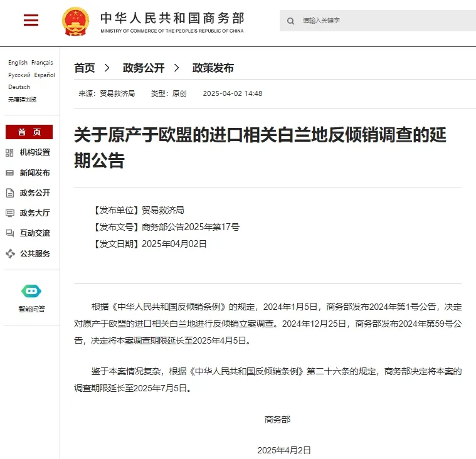The width and height of the screenshot is (476, 459).
Task: Click the timestamp 2025-04-02 14:48
Action: pos(233,93)
